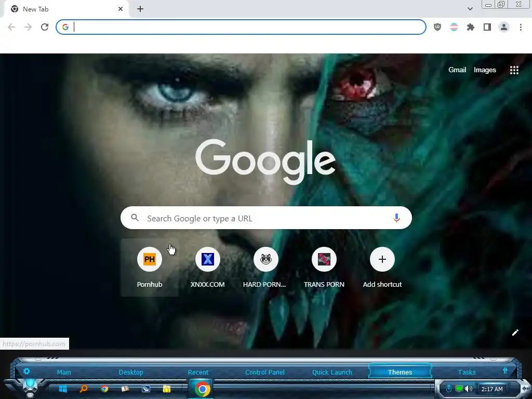Click the forward navigation arrow
The image size is (532, 399).
click(x=28, y=27)
